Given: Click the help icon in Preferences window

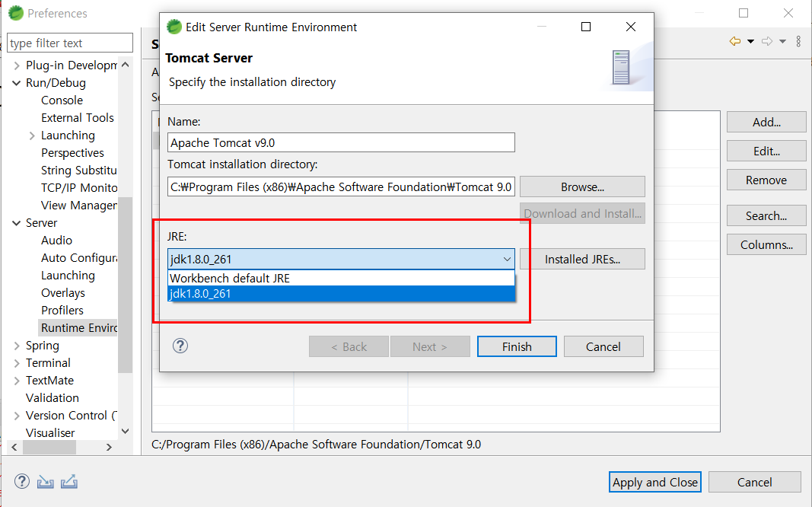Looking at the screenshot, I should 22,481.
